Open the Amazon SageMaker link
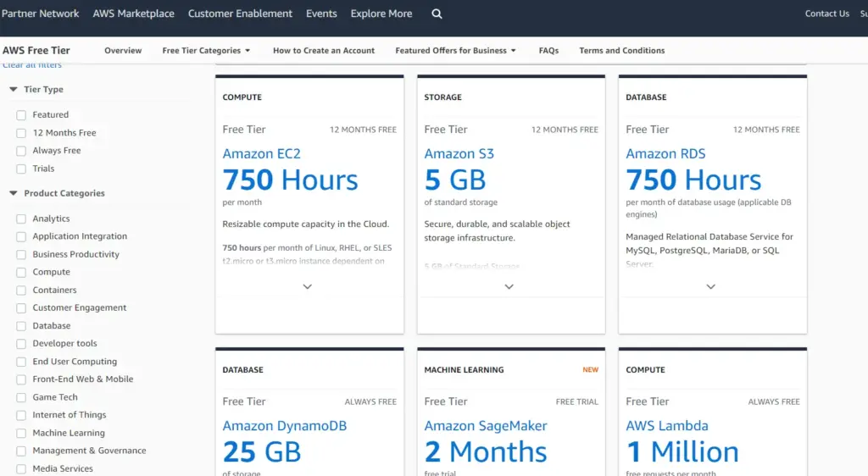This screenshot has height=476, width=868. (486, 426)
